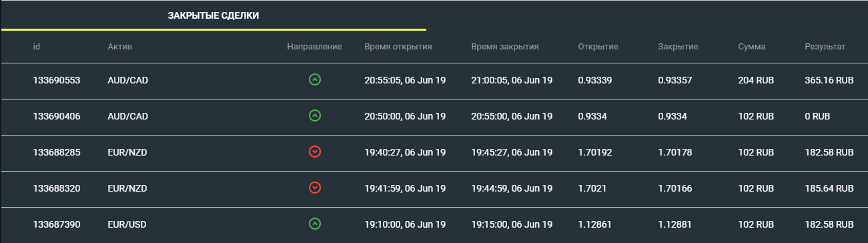This screenshot has width=868, height=243.
Task: Click the Время закрытия column header
Action: pyautogui.click(x=505, y=47)
